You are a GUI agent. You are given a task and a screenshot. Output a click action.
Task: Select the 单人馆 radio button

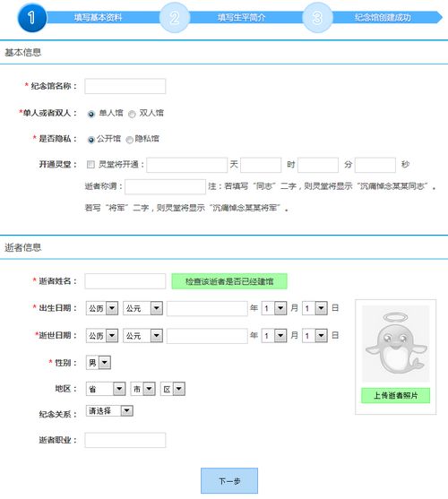pos(91,114)
